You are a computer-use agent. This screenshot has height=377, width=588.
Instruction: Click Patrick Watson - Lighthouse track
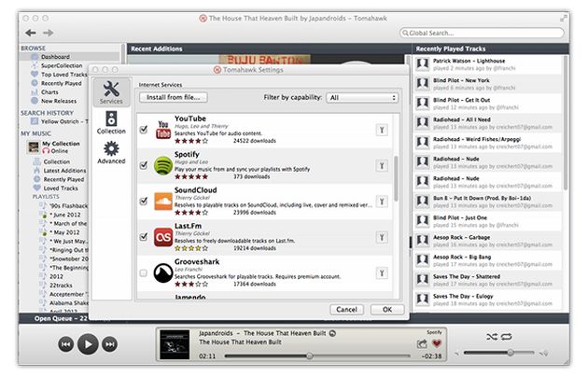coord(487,64)
